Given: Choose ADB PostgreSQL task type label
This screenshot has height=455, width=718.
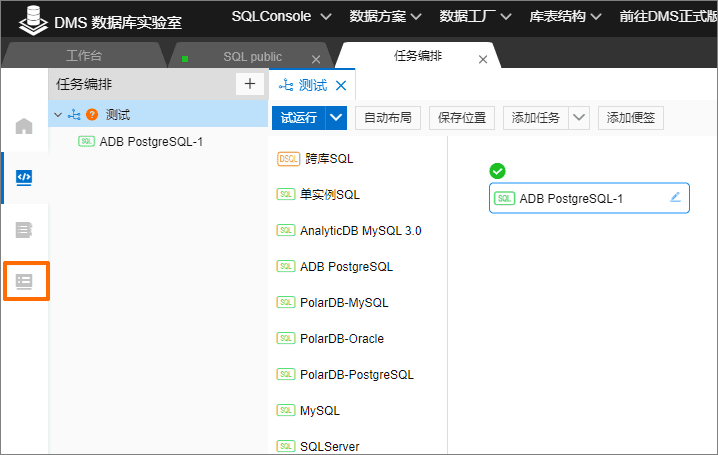Looking at the screenshot, I should 347,266.
